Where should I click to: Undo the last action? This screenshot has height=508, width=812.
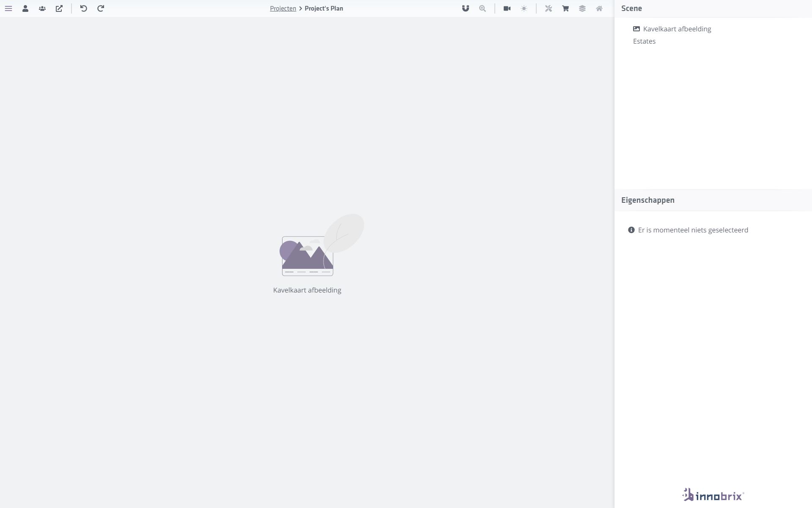pos(84,8)
